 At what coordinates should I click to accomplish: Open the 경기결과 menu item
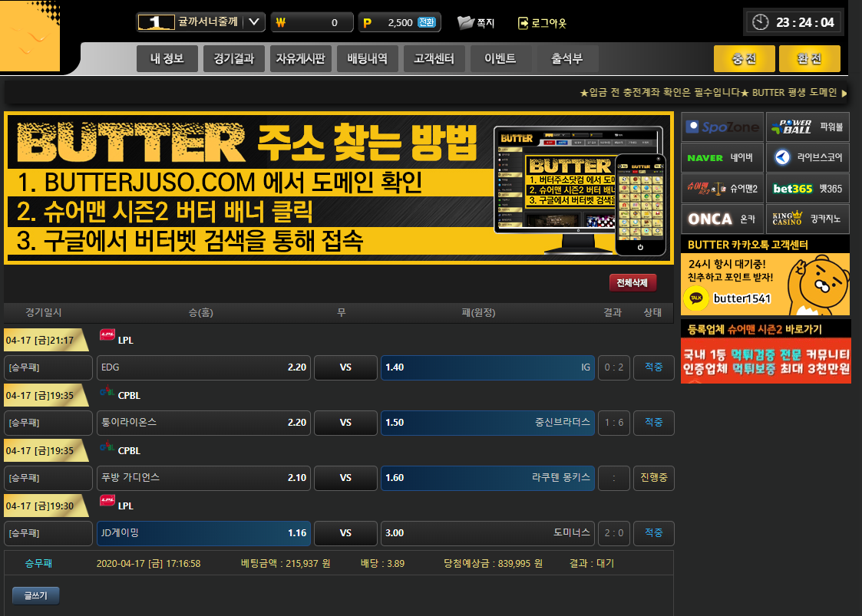pos(234,59)
